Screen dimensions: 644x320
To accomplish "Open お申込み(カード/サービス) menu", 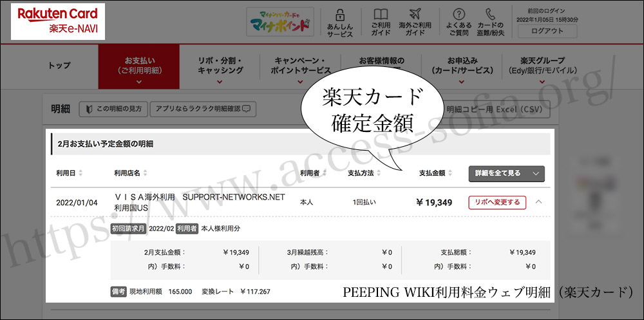I will (x=462, y=66).
